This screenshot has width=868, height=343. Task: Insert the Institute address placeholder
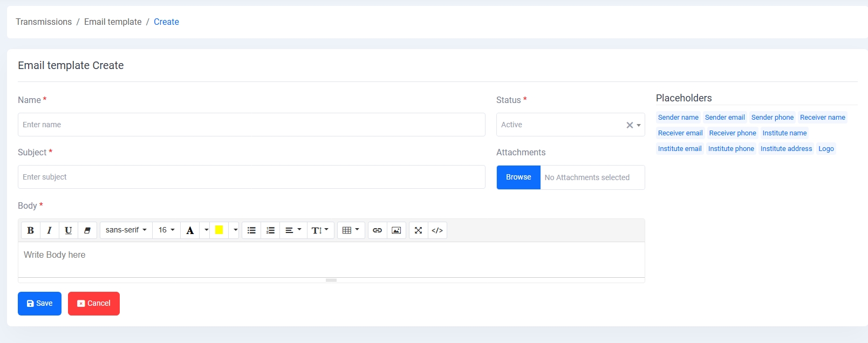(786, 149)
